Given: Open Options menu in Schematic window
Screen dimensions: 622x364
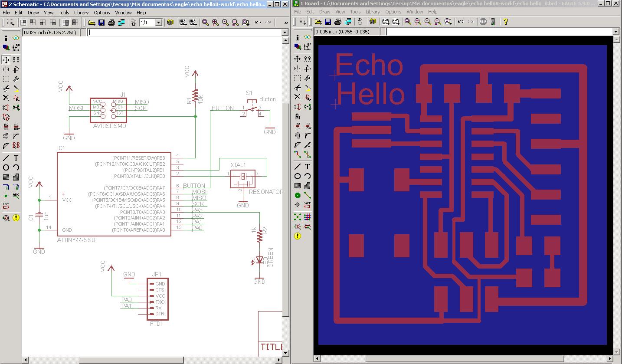Looking at the screenshot, I should click(102, 13).
